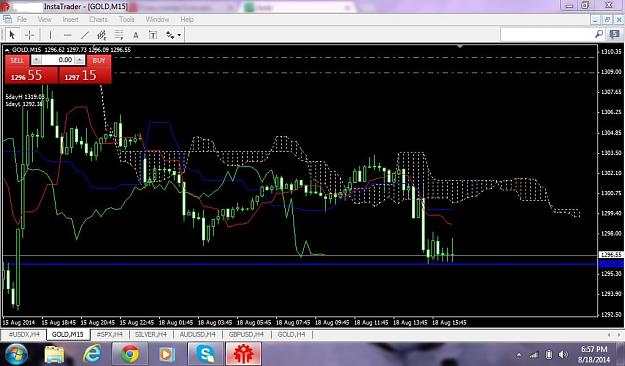Open Google Chrome from taskbar

(130, 354)
